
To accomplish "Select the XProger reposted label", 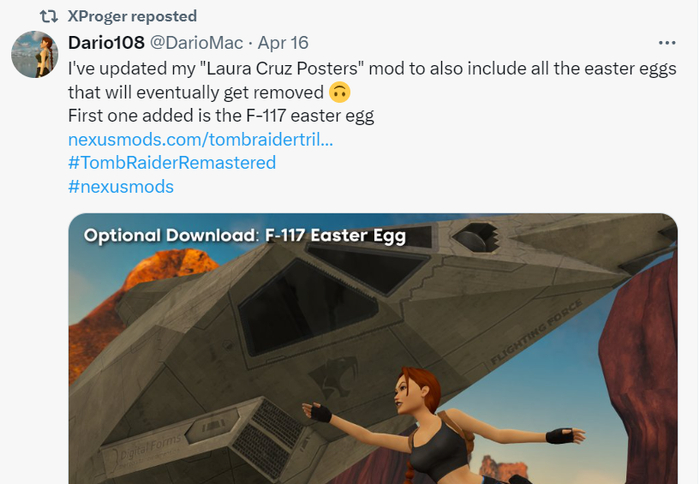I will [x=132, y=17].
